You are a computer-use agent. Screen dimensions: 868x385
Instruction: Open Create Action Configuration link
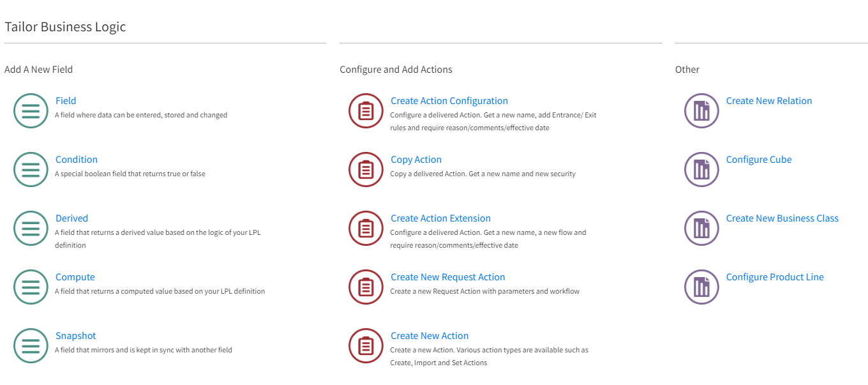click(x=449, y=101)
